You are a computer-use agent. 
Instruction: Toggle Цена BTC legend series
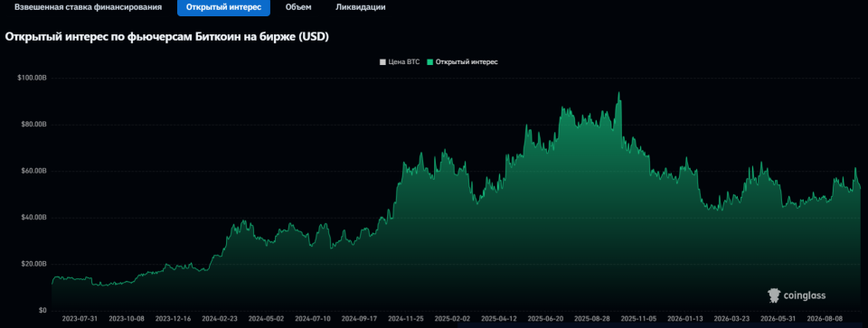pyautogui.click(x=399, y=62)
